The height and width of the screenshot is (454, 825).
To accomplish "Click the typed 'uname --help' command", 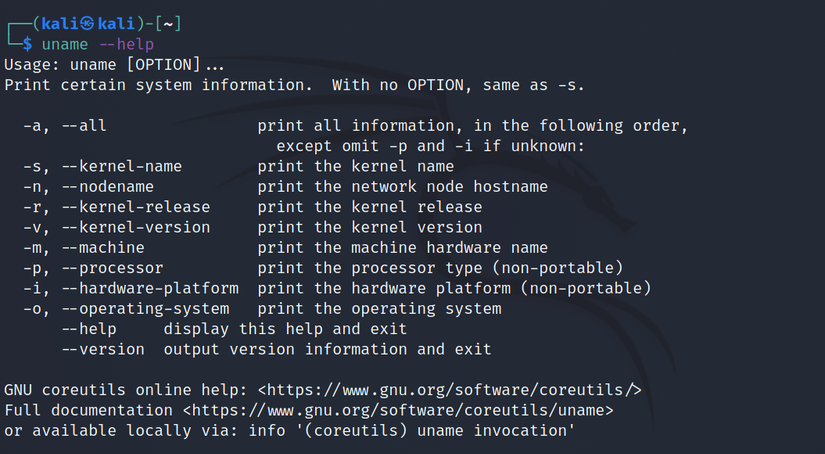I will (98, 44).
